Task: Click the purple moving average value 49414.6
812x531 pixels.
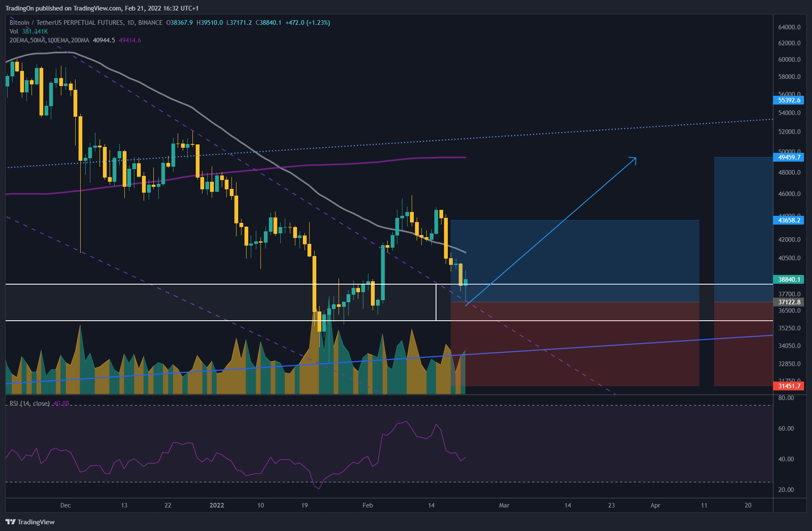Action: (130, 40)
